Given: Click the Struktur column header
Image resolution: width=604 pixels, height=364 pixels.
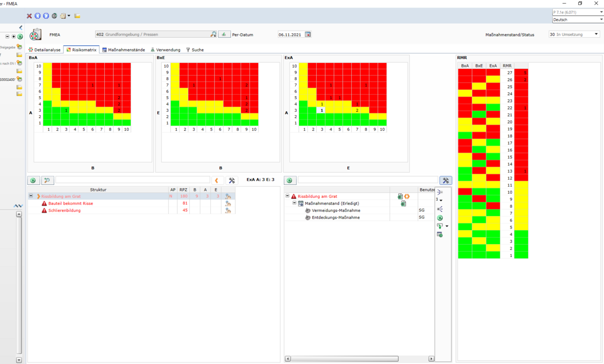Looking at the screenshot, I should 98,190.
